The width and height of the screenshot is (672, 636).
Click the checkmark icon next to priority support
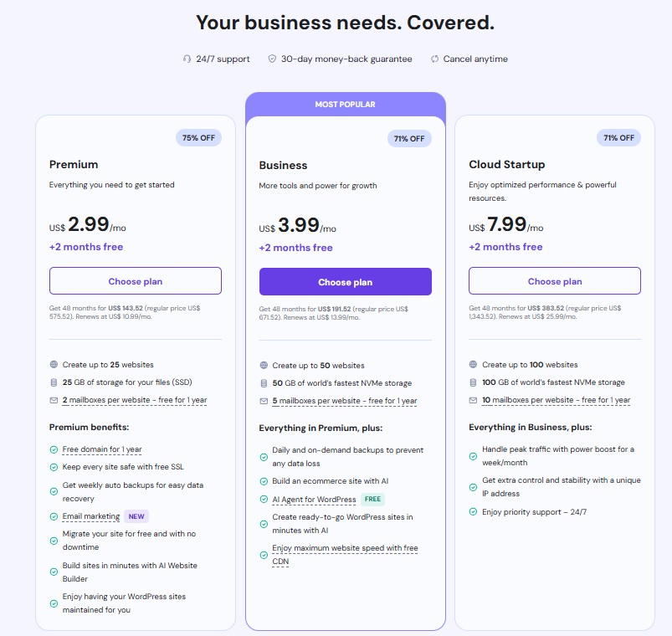point(474,511)
